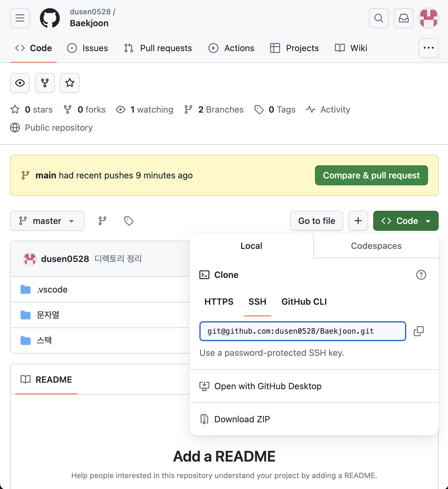448x489 pixels.
Task: Open the 문자열 folder
Action: pos(48,315)
